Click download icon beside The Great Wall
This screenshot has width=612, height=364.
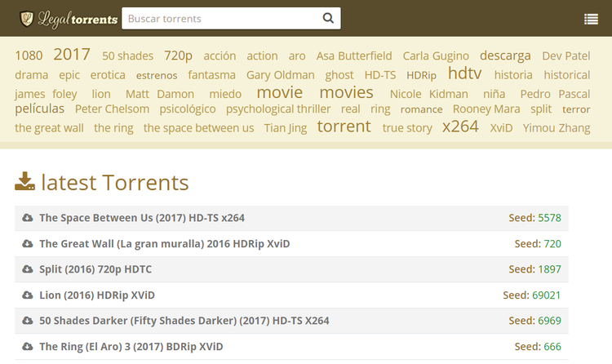pyautogui.click(x=28, y=243)
